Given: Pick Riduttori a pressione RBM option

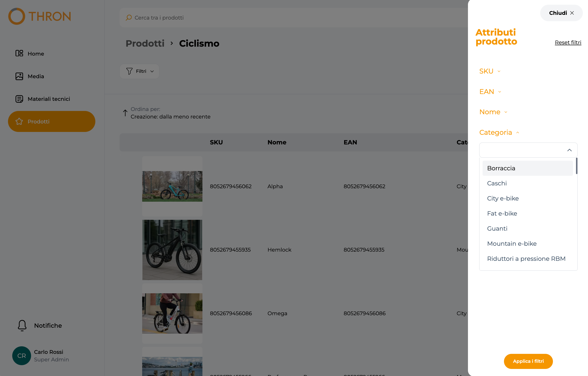Looking at the screenshot, I should coord(528,259).
